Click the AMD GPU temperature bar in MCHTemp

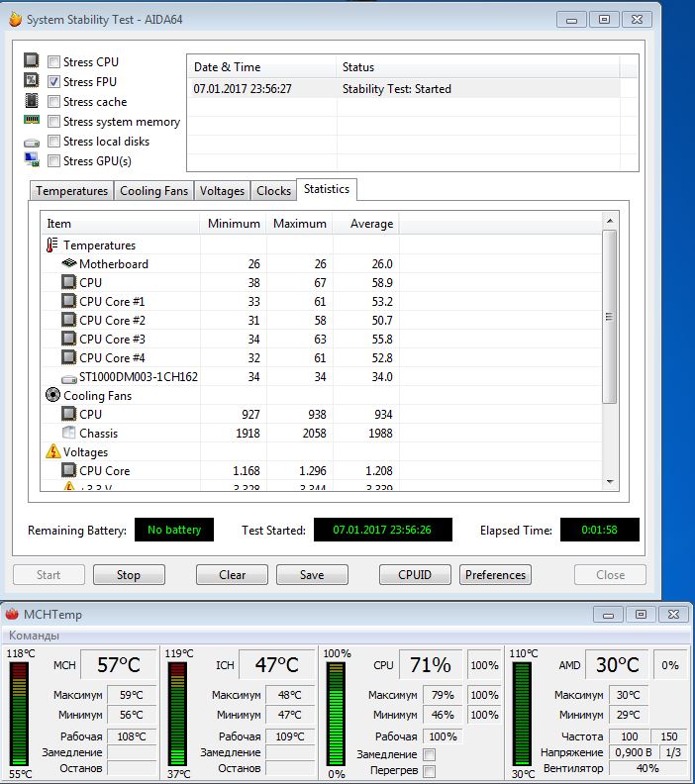[522, 714]
